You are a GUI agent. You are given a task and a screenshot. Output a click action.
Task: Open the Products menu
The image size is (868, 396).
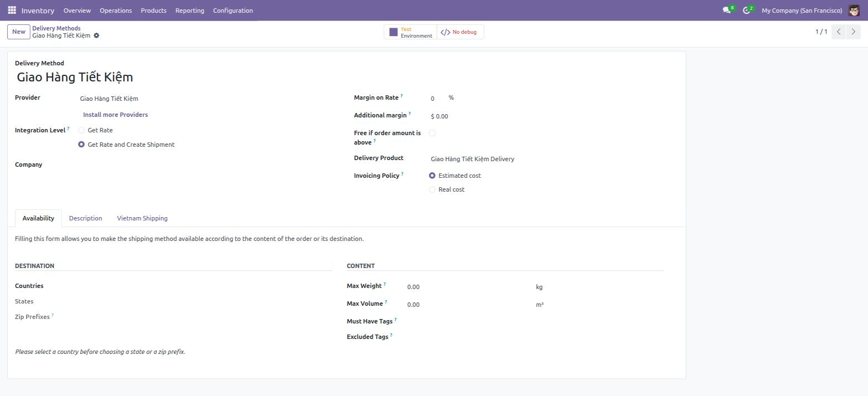(153, 11)
